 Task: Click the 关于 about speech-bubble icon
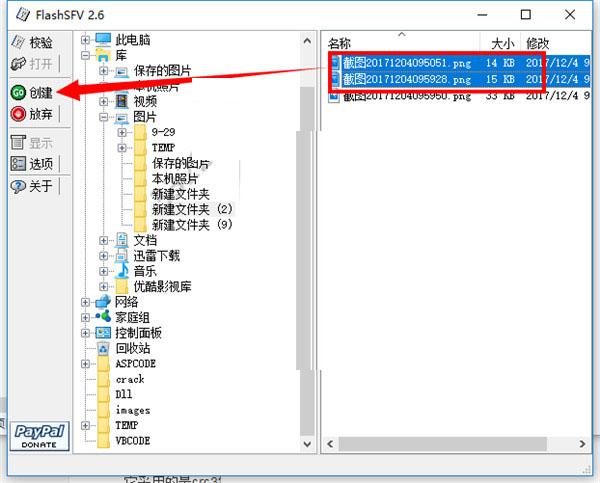(18, 186)
